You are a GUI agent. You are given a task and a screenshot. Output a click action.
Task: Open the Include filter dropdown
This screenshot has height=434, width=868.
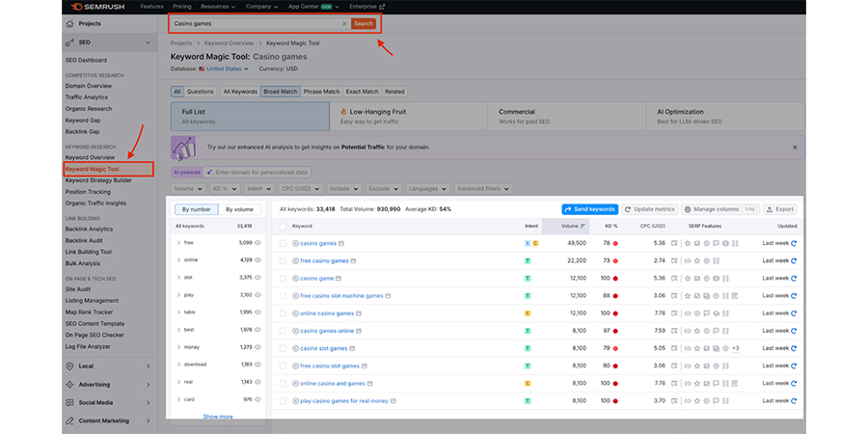coord(344,189)
